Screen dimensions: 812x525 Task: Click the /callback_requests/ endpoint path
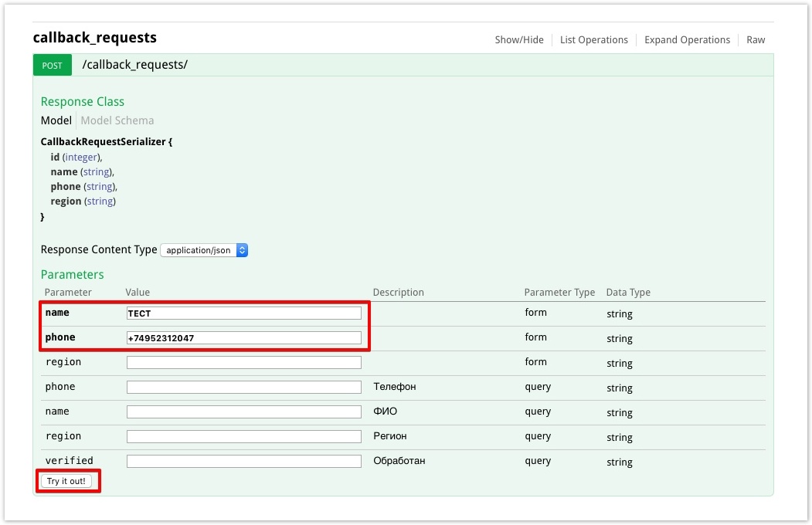click(134, 65)
